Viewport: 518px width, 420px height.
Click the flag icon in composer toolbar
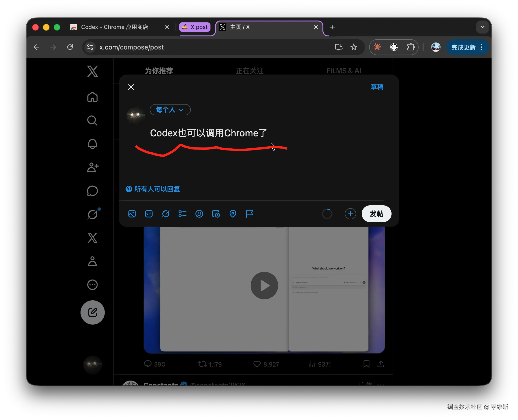pyautogui.click(x=249, y=214)
